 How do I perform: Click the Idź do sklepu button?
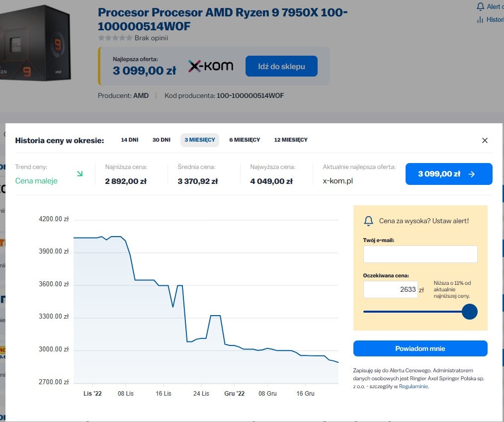pos(281,66)
